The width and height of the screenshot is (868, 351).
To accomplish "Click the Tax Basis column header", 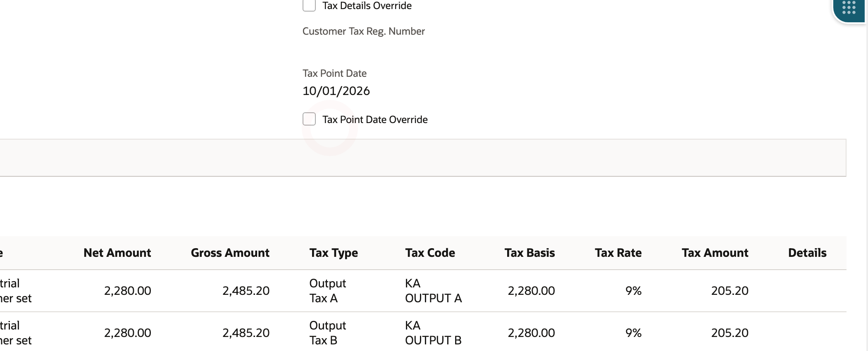I will [529, 253].
